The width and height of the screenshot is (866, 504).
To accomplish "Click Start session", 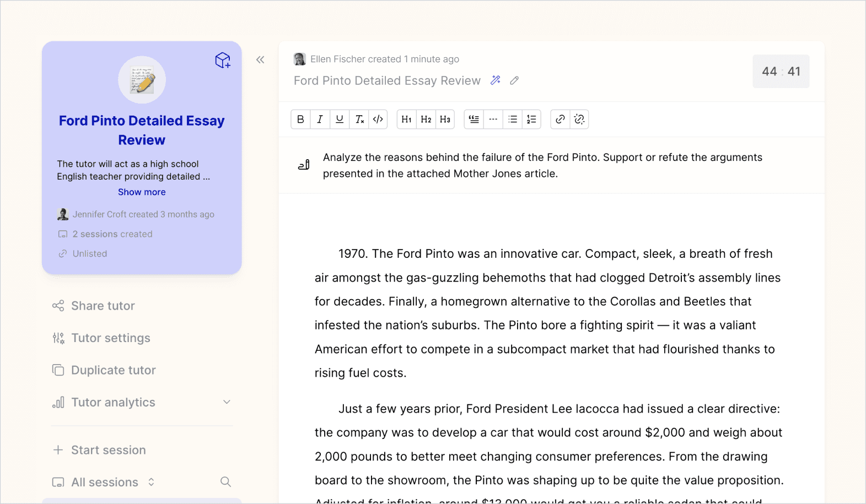I will [99, 450].
